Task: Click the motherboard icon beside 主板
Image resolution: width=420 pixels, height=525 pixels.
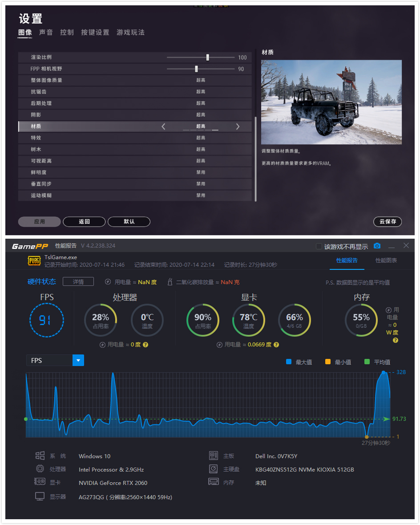Action: 214,456
